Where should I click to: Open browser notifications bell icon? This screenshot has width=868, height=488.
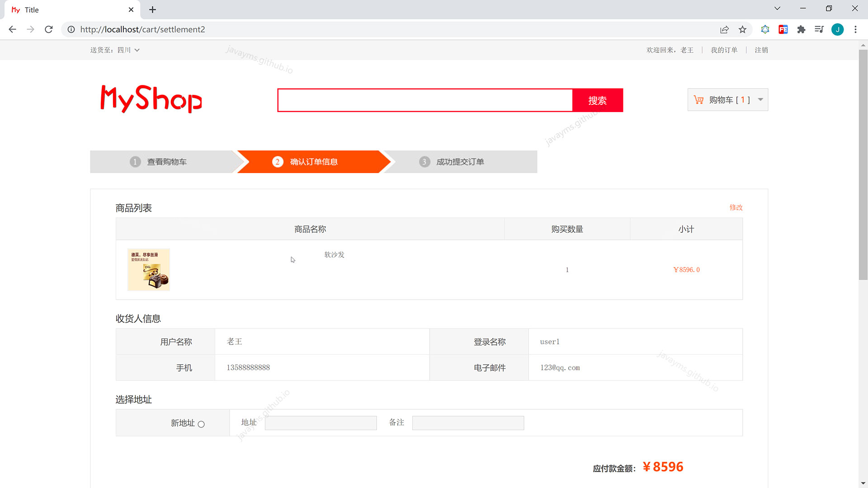[x=765, y=29]
